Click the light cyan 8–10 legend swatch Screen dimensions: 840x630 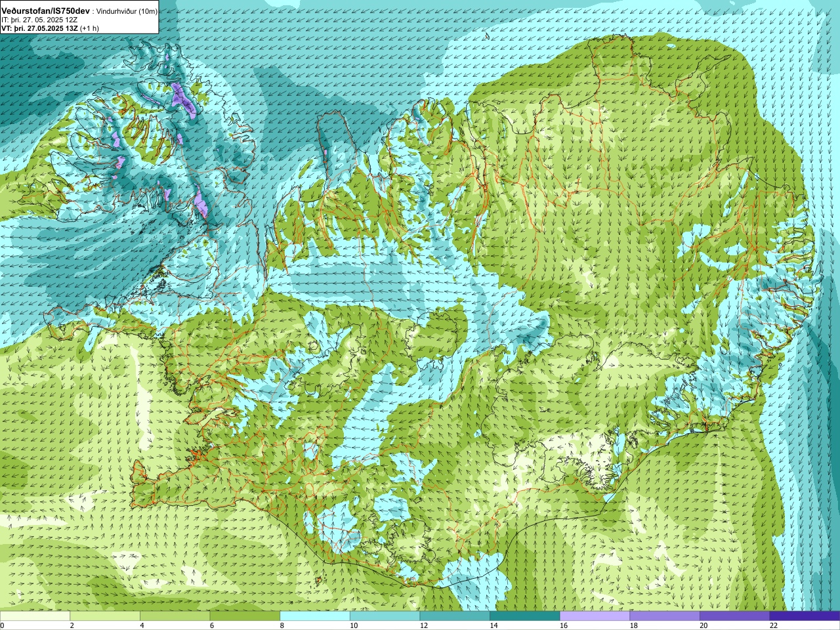click(x=315, y=616)
